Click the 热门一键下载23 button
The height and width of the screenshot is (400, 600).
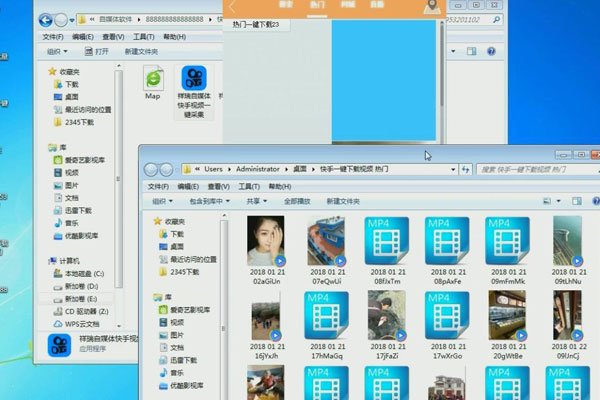(256, 24)
